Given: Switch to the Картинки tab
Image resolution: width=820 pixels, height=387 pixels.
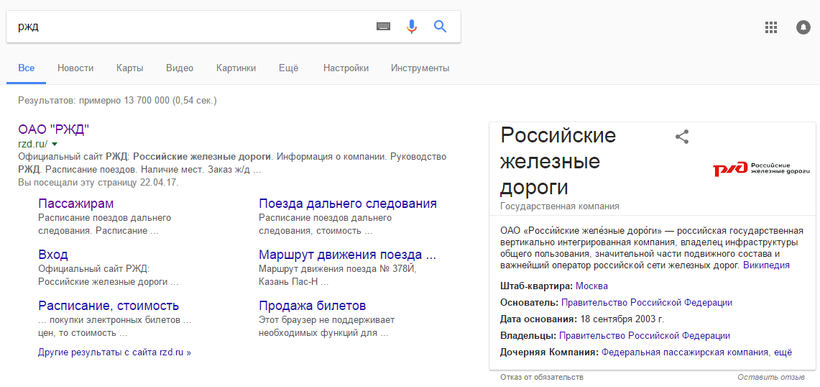Looking at the screenshot, I should 236,68.
